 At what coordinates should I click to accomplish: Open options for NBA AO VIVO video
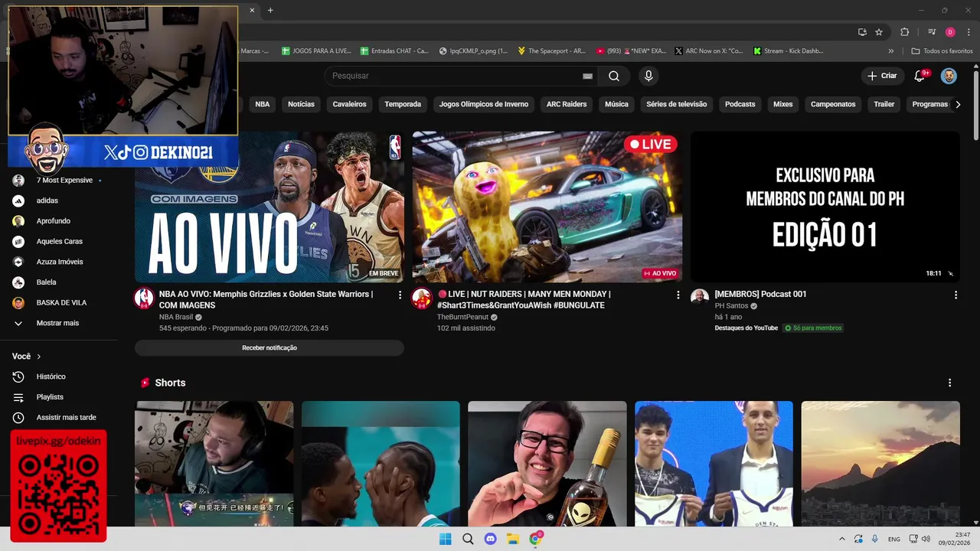(x=400, y=295)
